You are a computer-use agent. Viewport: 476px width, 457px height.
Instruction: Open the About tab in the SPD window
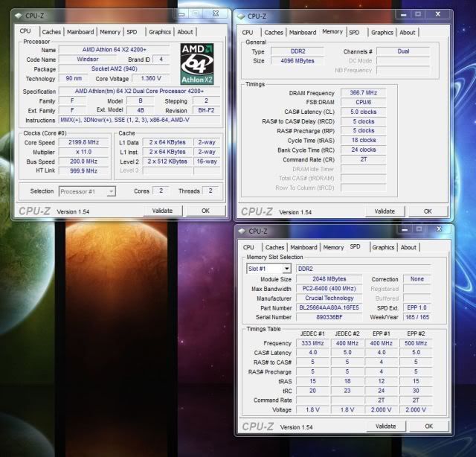coord(408,247)
